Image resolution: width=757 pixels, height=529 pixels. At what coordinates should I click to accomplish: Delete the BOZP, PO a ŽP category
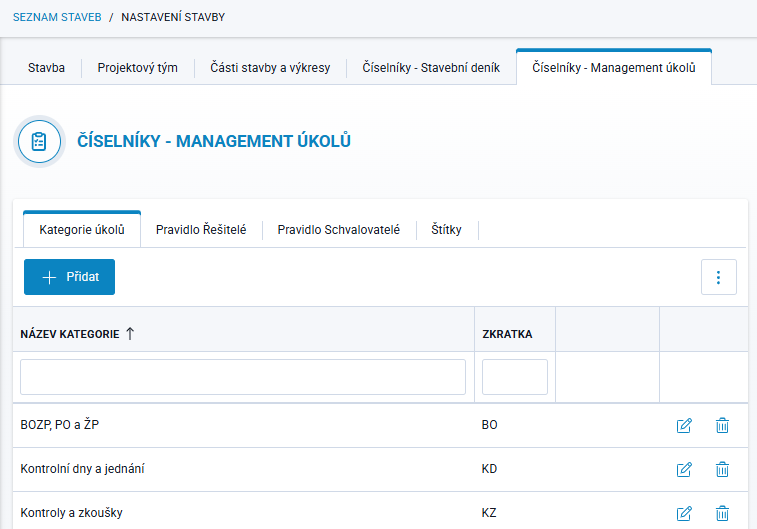pos(722,425)
